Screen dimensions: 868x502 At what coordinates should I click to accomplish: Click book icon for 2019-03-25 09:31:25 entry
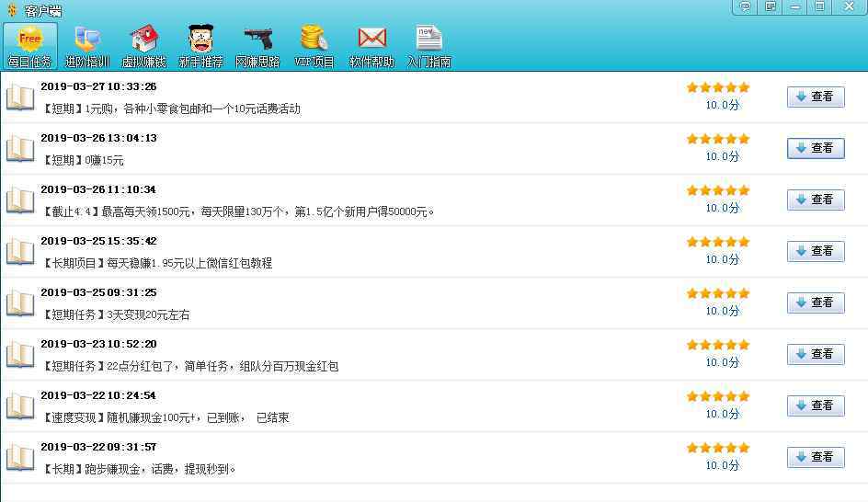(20, 303)
